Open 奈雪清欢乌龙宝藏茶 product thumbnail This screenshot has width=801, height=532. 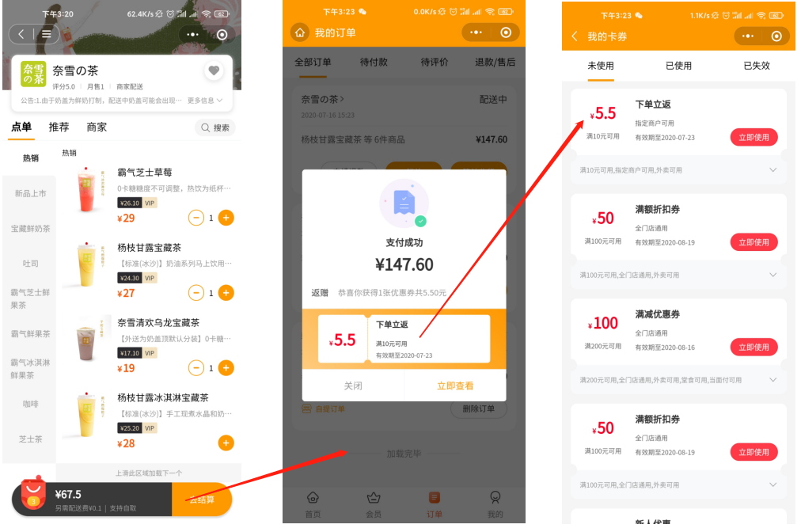point(87,340)
